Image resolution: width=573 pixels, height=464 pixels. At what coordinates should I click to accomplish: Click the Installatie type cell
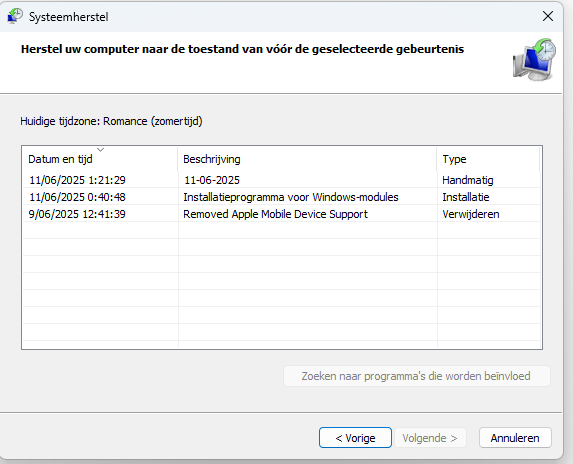coord(466,197)
